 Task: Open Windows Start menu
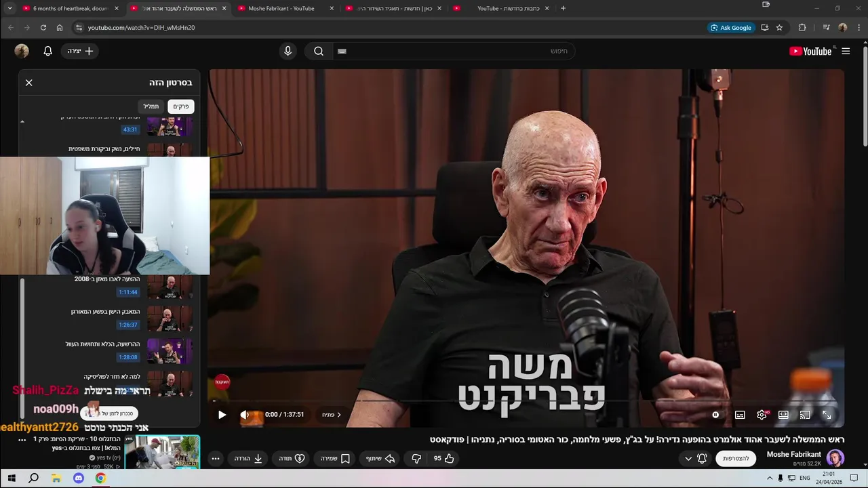click(12, 479)
